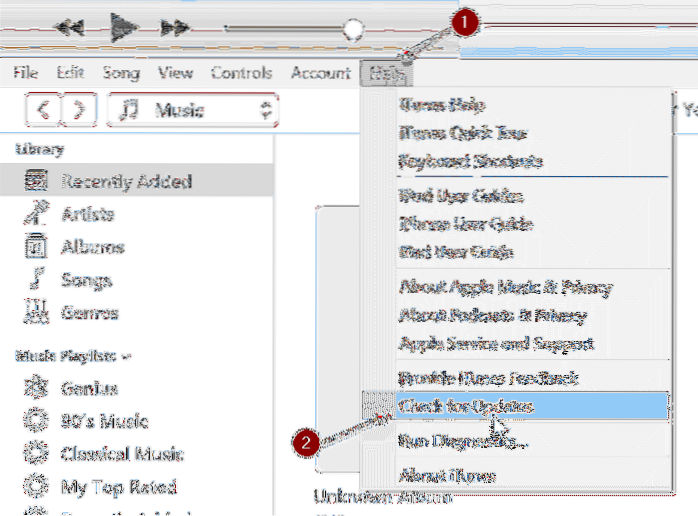698x516 pixels.
Task: Open Artists in the library sidebar
Action: [x=87, y=214]
